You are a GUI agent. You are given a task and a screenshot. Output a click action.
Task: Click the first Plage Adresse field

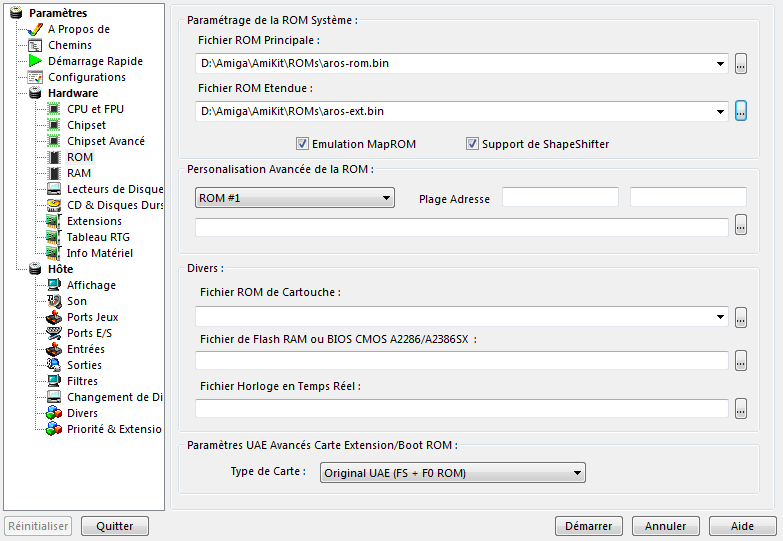point(560,197)
